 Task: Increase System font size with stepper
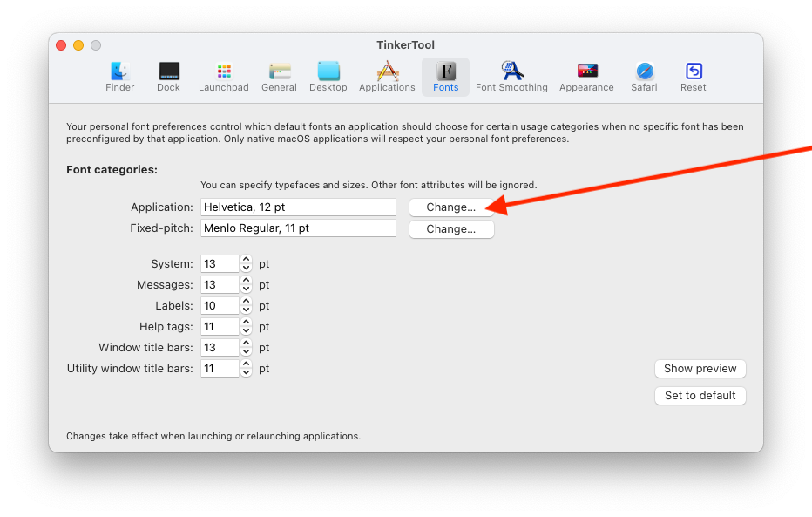coord(246,260)
